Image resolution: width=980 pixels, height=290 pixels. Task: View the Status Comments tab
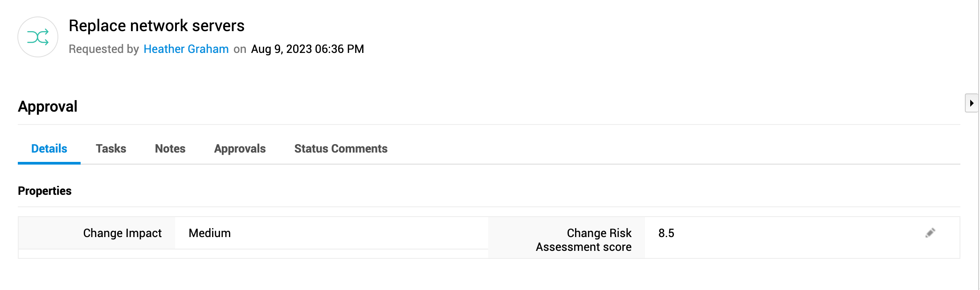[x=341, y=149]
